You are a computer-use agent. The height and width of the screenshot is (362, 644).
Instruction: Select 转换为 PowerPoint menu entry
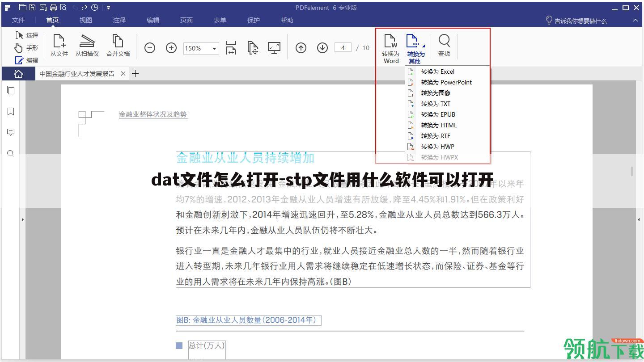tap(447, 82)
